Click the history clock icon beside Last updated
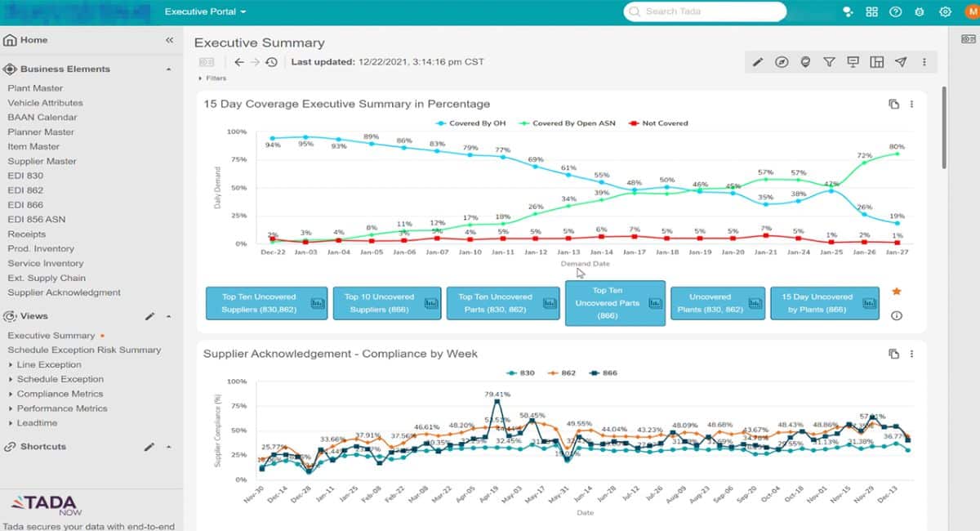Image resolution: width=980 pixels, height=531 pixels. [x=271, y=62]
